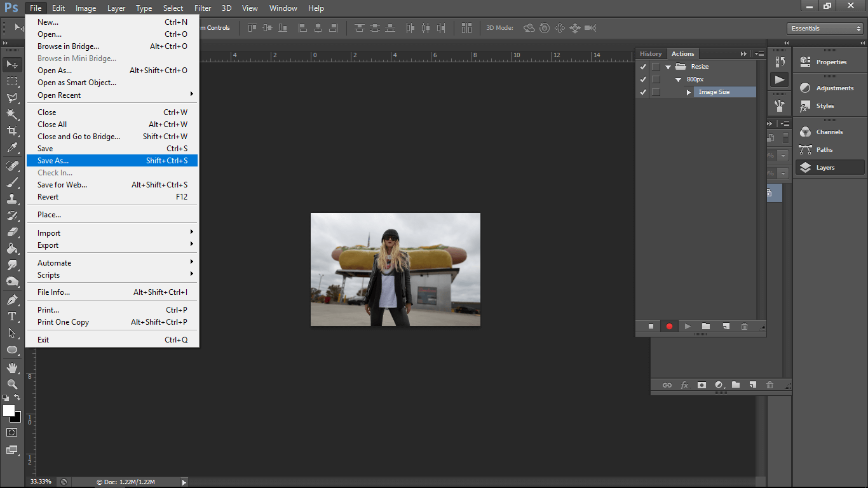This screenshot has width=868, height=488.
Task: Collapse the Resize action set
Action: [x=667, y=66]
